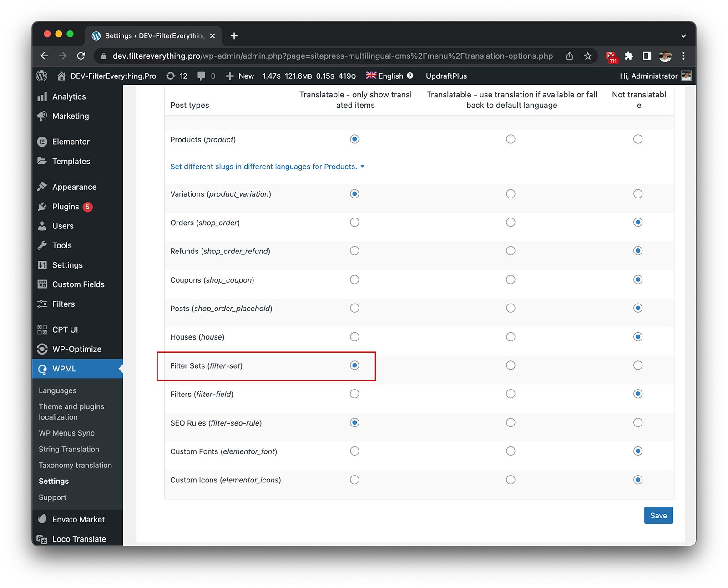Image resolution: width=728 pixels, height=588 pixels.
Task: Open String Translation submenu item
Action: pos(69,449)
